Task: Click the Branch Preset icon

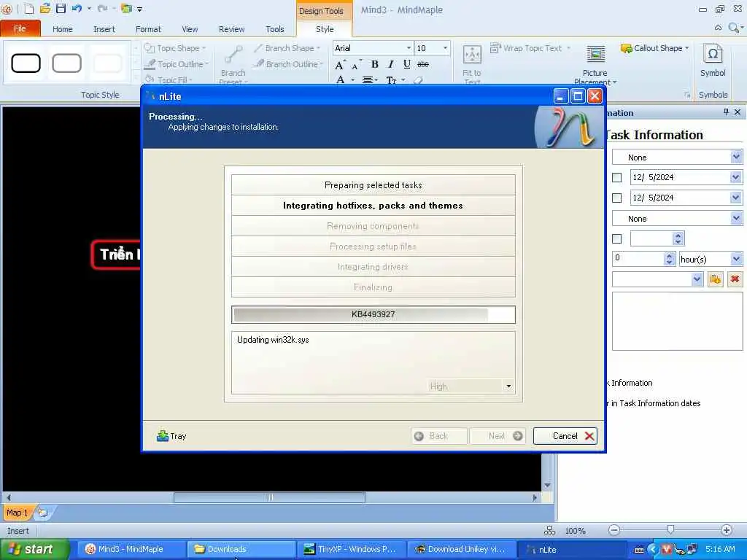Action: click(233, 55)
